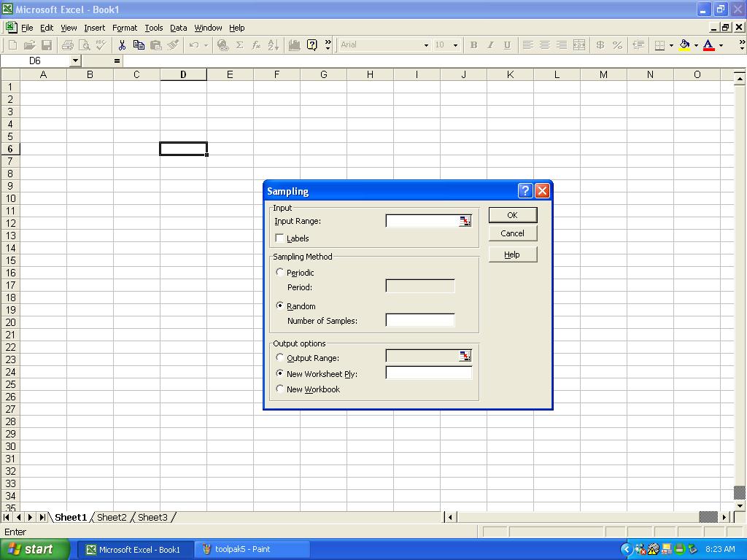Expand the Font name dropdown
Image resolution: width=747 pixels, height=560 pixels.
click(x=426, y=45)
